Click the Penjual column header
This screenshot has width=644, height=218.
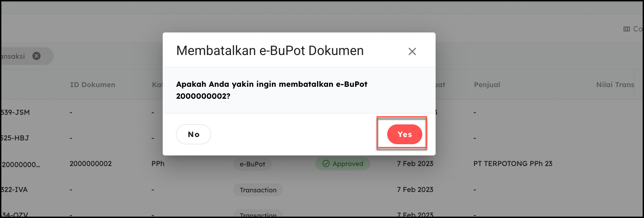coord(487,85)
